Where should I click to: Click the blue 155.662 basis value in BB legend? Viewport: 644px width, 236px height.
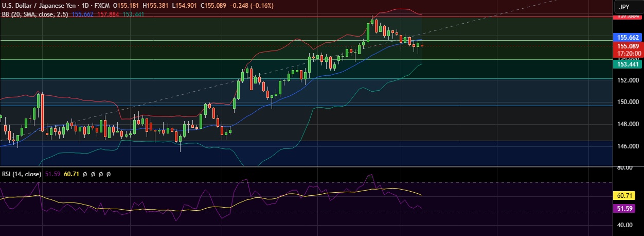pyautogui.click(x=82, y=14)
